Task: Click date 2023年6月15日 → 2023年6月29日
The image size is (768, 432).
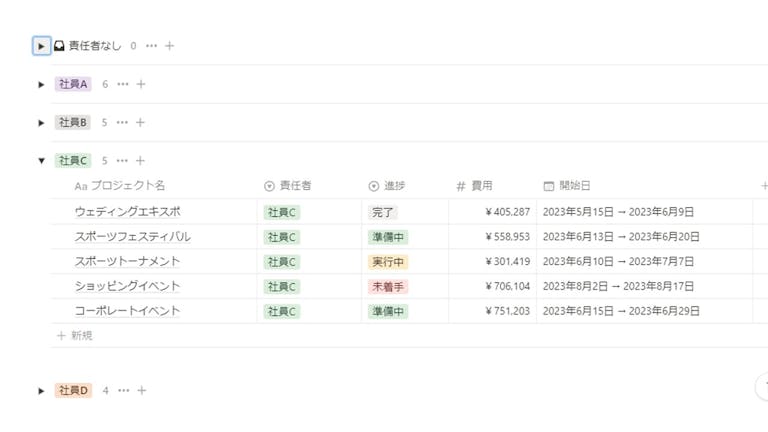Action: tap(621, 311)
